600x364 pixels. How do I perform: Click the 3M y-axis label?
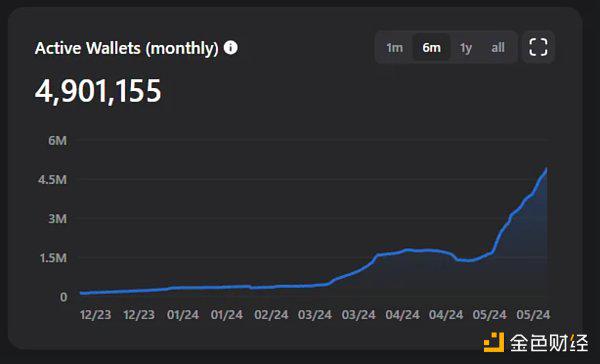57,219
